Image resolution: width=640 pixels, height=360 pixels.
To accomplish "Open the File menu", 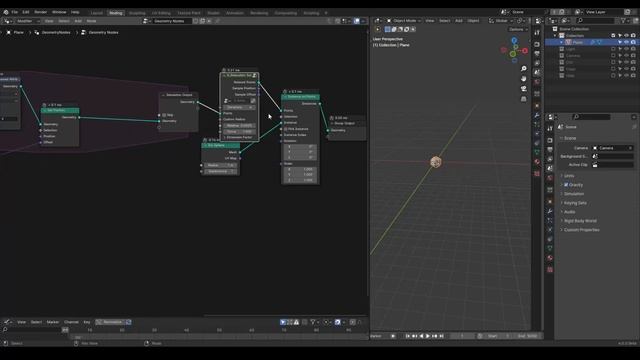I will pos(15,12).
